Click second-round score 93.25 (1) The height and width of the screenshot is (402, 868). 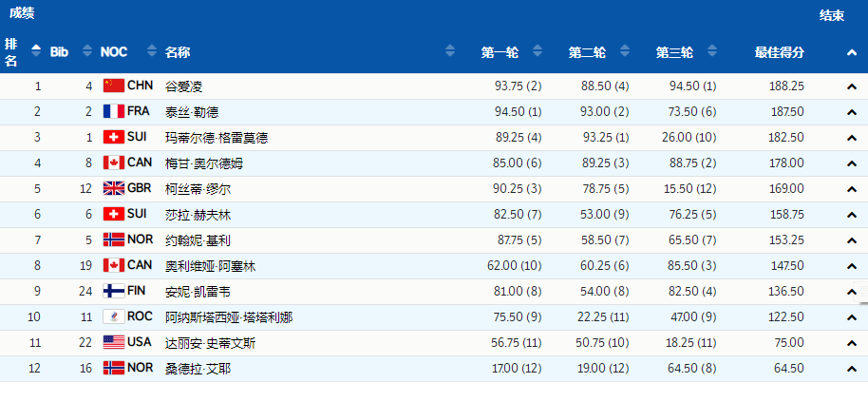coord(606,138)
